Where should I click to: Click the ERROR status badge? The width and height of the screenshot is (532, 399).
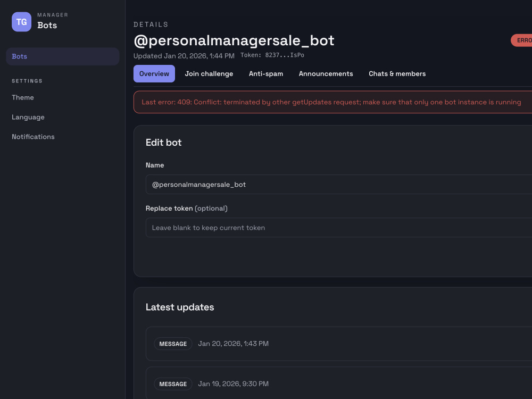(x=521, y=40)
